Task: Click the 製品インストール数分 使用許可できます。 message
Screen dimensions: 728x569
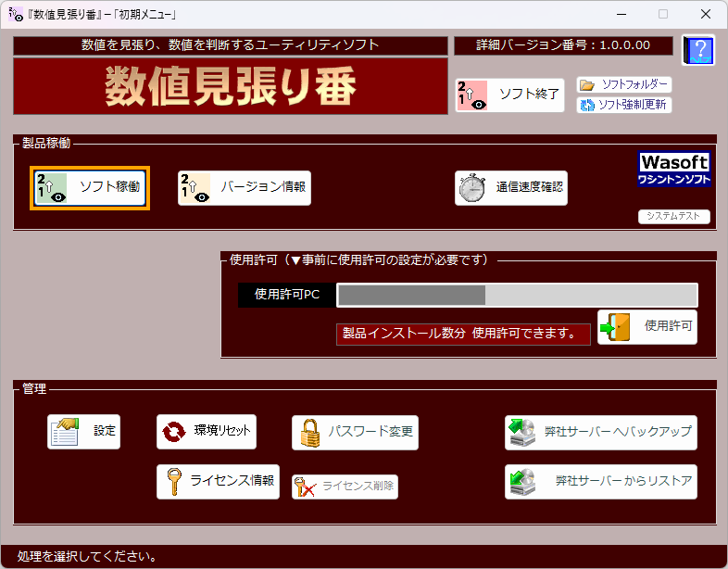Action: pos(463,334)
